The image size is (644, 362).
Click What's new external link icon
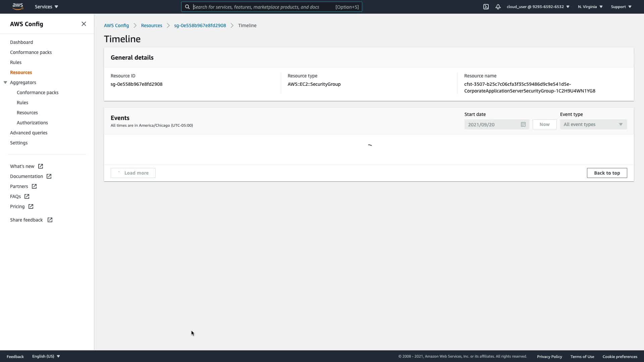(41, 166)
